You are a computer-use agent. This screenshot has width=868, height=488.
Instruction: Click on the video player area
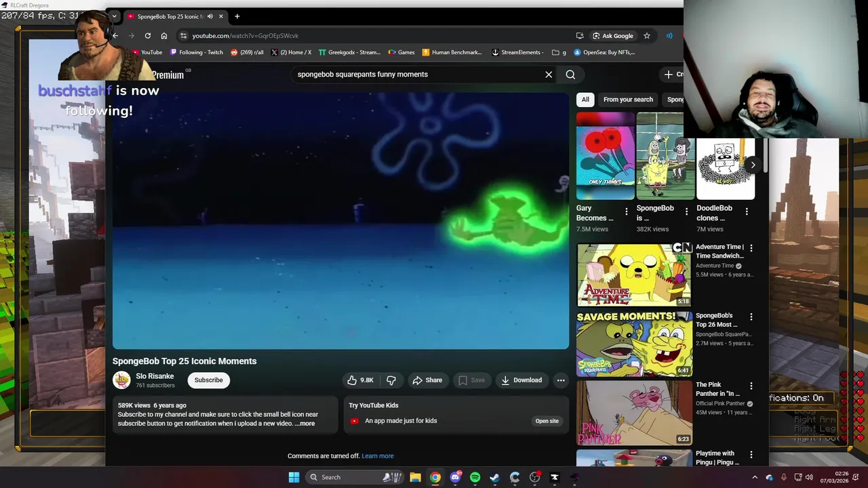(340, 220)
